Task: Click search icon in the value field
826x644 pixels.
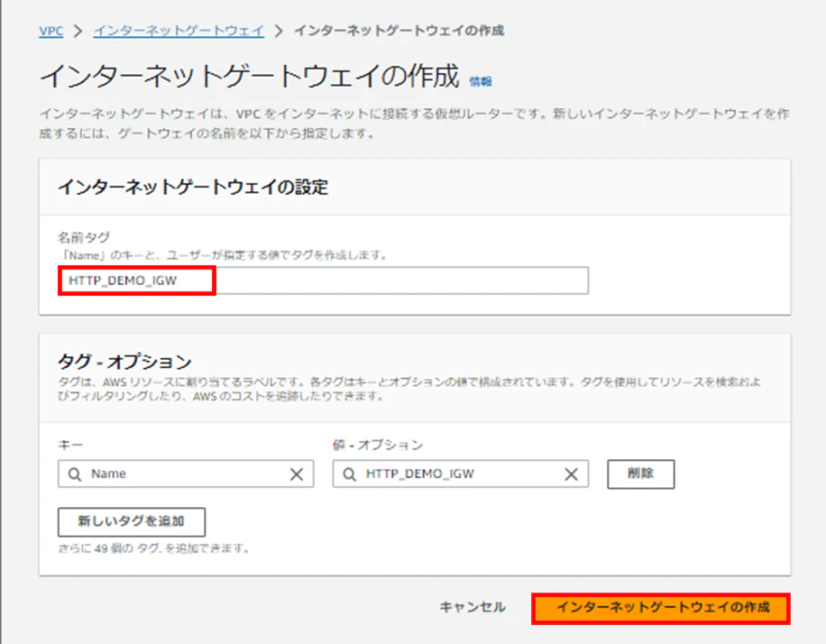Action: (349, 474)
